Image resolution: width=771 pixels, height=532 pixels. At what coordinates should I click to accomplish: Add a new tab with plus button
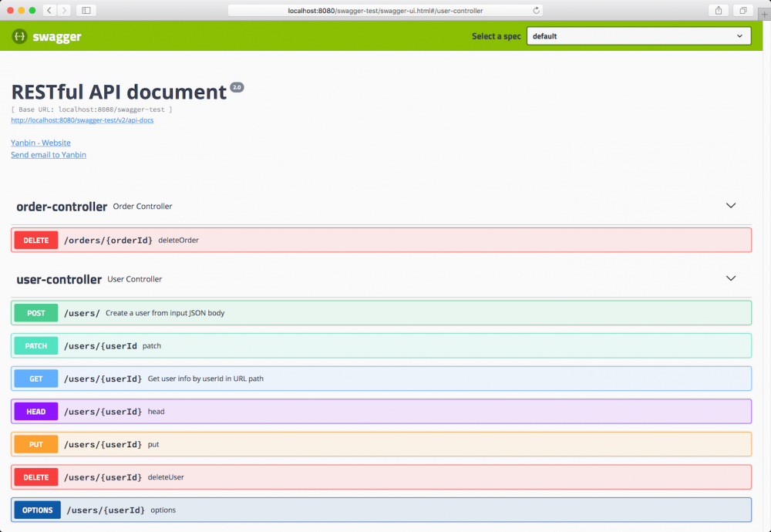click(x=765, y=14)
